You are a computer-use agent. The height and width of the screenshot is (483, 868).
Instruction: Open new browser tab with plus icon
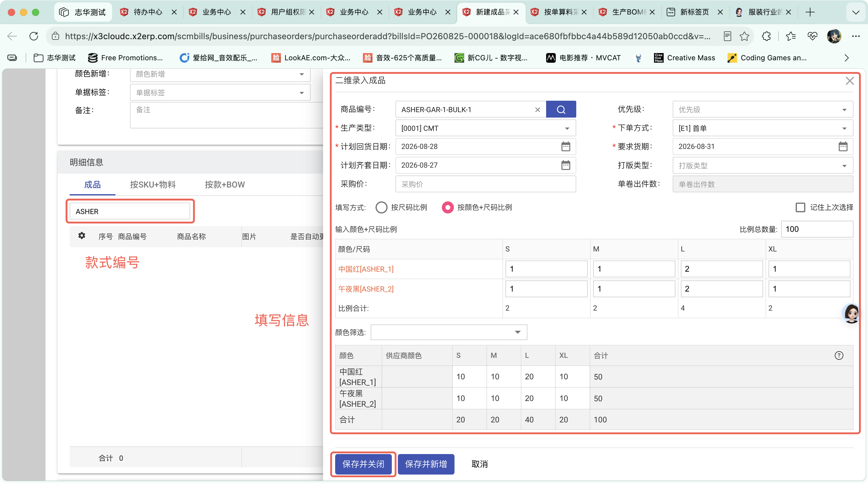click(x=810, y=12)
